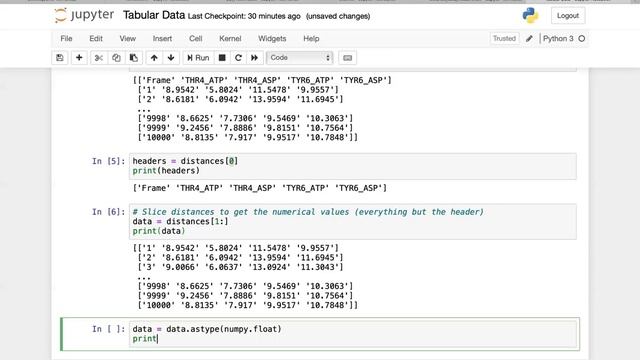
Task: Interrupt the kernel with stop icon
Action: point(222,58)
